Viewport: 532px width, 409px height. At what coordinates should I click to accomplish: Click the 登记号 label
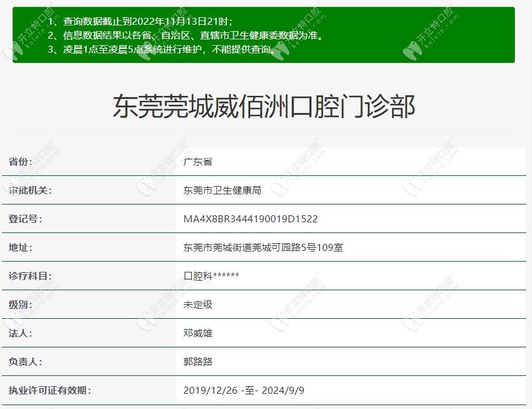click(25, 218)
